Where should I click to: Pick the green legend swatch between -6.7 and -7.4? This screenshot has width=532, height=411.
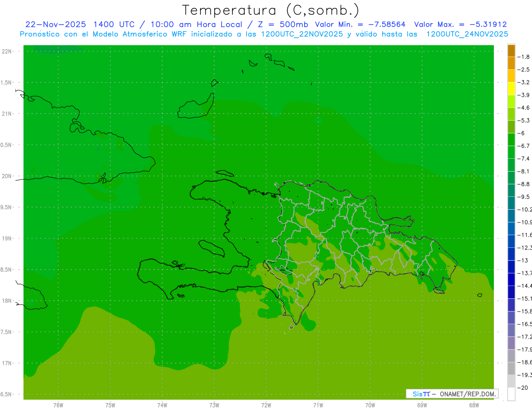(511, 152)
